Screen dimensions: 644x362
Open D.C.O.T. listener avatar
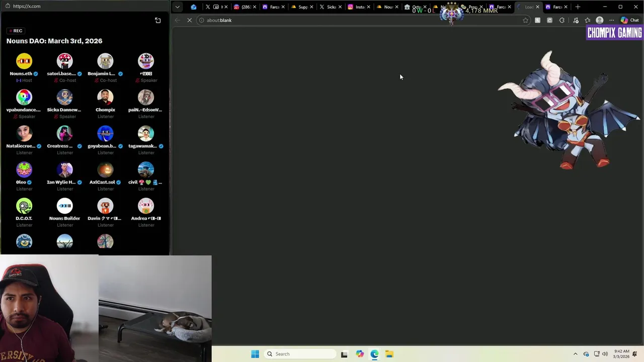point(24,206)
